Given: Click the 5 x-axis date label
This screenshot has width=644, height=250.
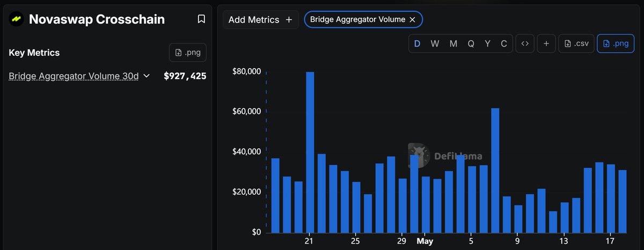Looking at the screenshot, I should pos(471,241).
